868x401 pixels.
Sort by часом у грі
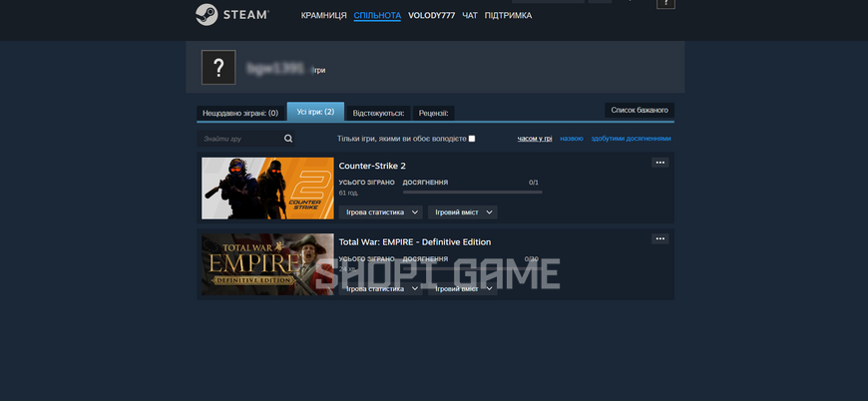[x=535, y=139]
